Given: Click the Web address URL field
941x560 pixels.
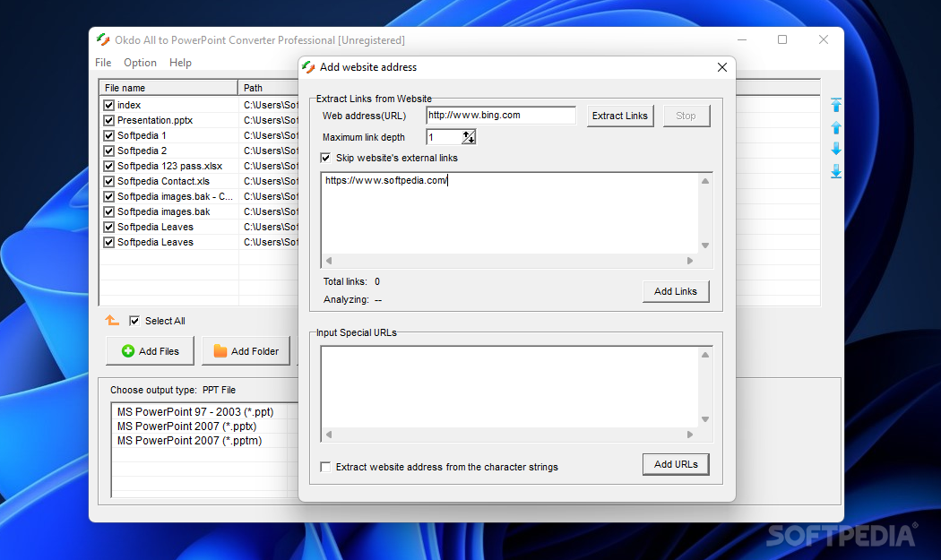Looking at the screenshot, I should pos(500,116).
